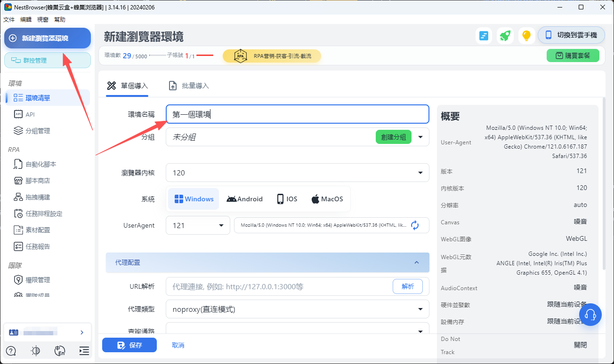Change language via the En globe icon

pos(59,351)
